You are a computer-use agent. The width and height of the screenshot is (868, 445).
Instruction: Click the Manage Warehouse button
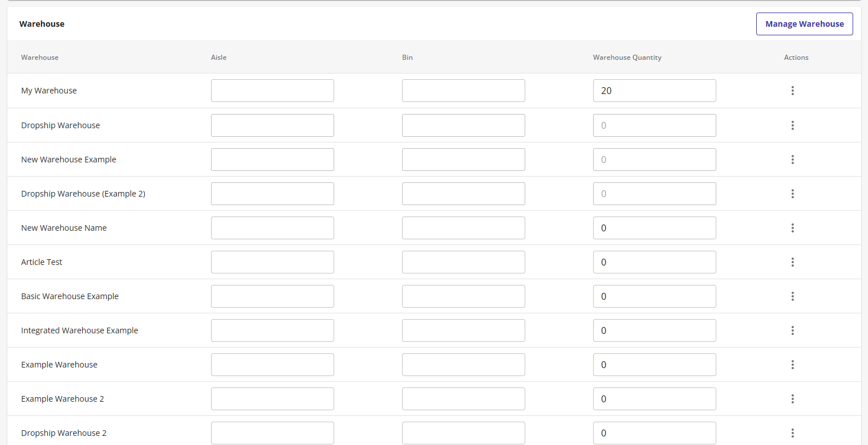(804, 23)
